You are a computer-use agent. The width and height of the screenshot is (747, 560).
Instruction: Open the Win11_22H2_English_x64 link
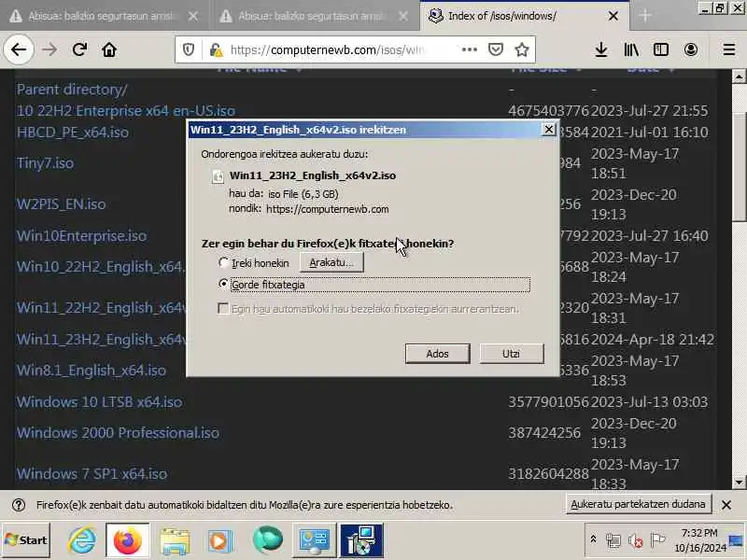pos(101,308)
